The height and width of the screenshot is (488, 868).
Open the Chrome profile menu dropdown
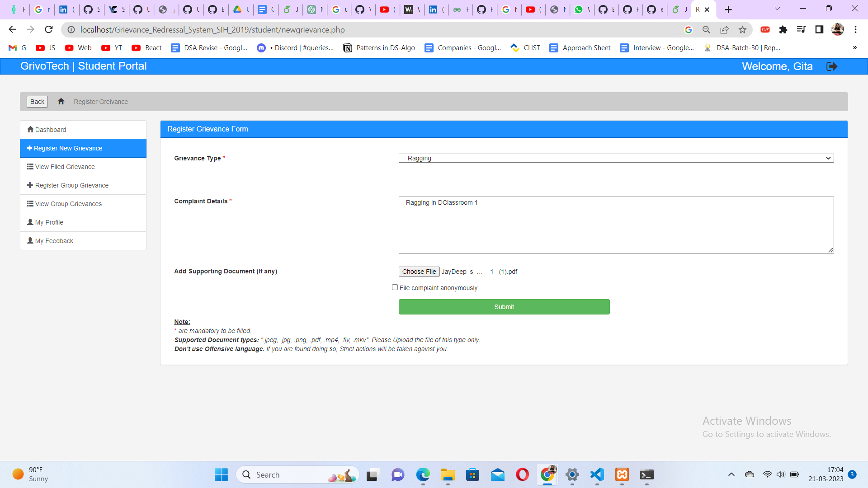tap(838, 29)
